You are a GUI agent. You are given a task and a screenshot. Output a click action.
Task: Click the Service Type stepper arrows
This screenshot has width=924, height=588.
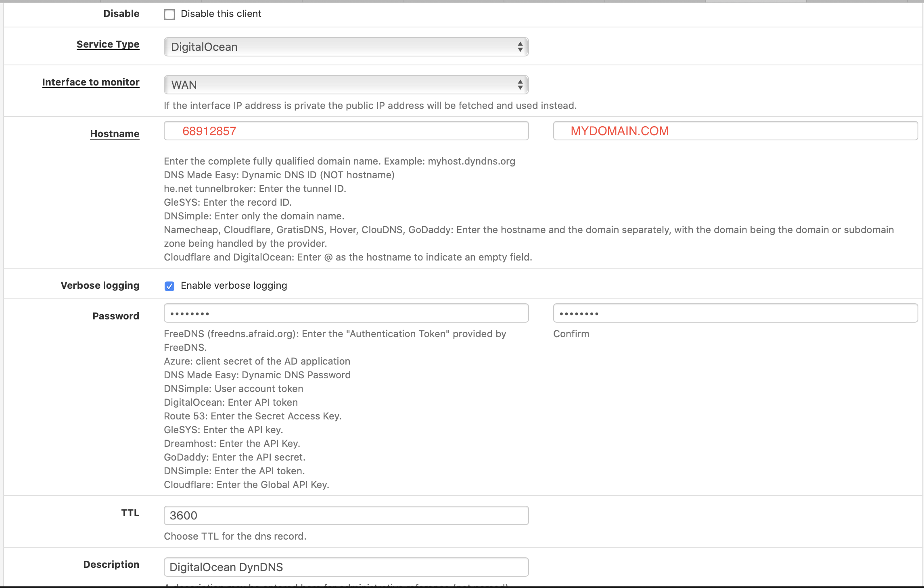click(521, 47)
